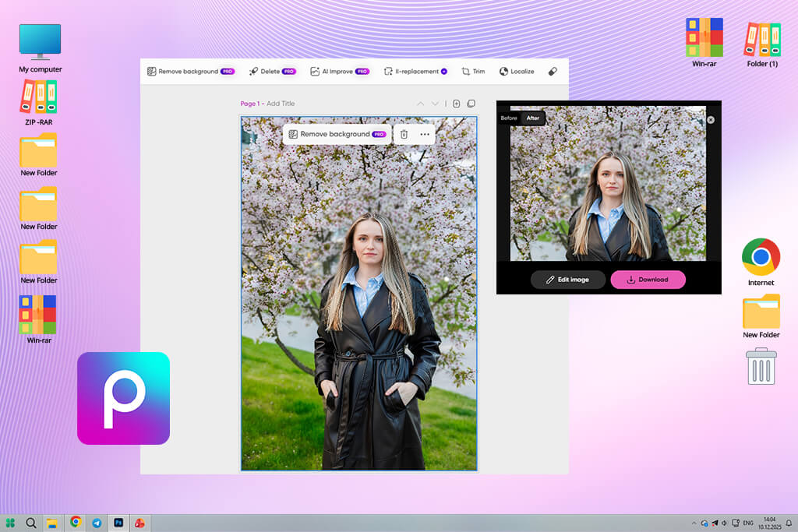
Task: Click the Page 1 label
Action: (x=250, y=104)
